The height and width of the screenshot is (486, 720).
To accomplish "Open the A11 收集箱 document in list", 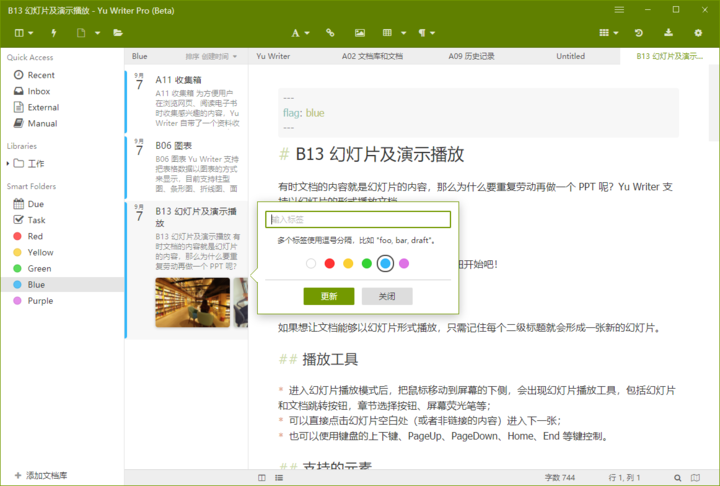I will click(x=186, y=101).
